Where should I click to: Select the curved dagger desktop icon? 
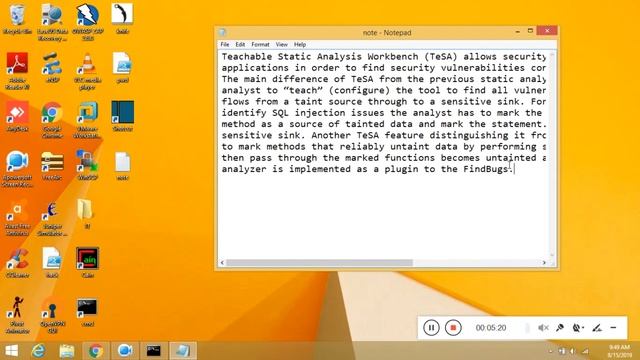click(x=122, y=19)
